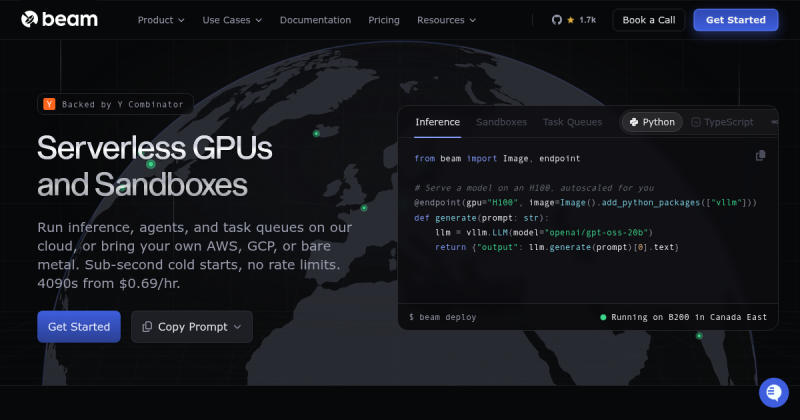This screenshot has width=800, height=420.
Task: Click the beam logo in header
Action: [59, 19]
